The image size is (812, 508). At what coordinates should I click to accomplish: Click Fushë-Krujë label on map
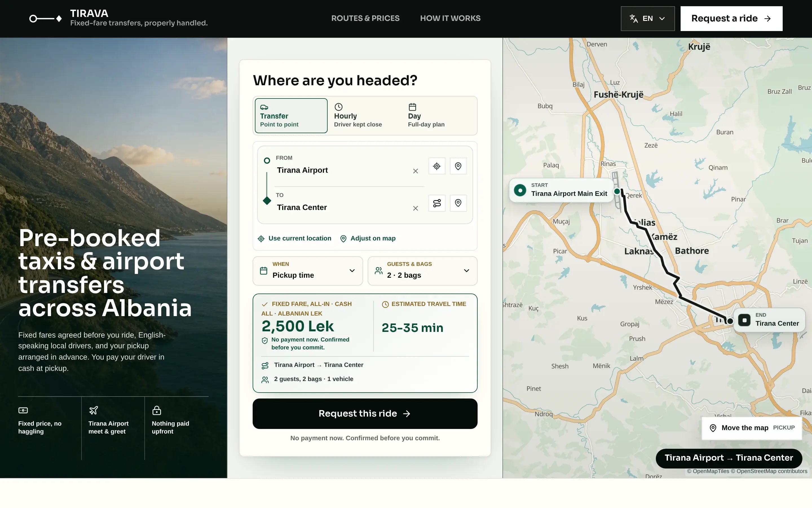(x=618, y=95)
